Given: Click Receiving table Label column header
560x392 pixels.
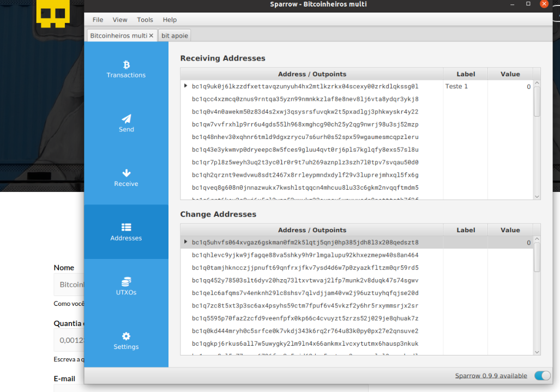Looking at the screenshot, I should pos(465,74).
